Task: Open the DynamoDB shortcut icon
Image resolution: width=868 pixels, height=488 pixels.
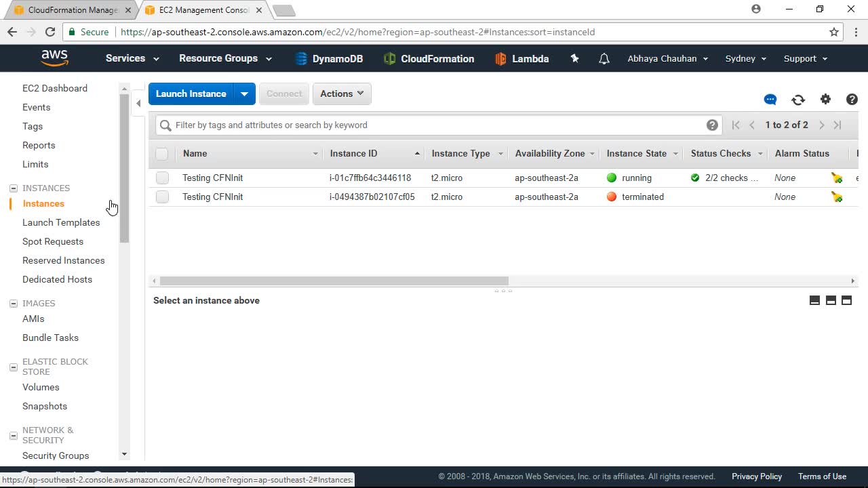Action: pos(301,59)
